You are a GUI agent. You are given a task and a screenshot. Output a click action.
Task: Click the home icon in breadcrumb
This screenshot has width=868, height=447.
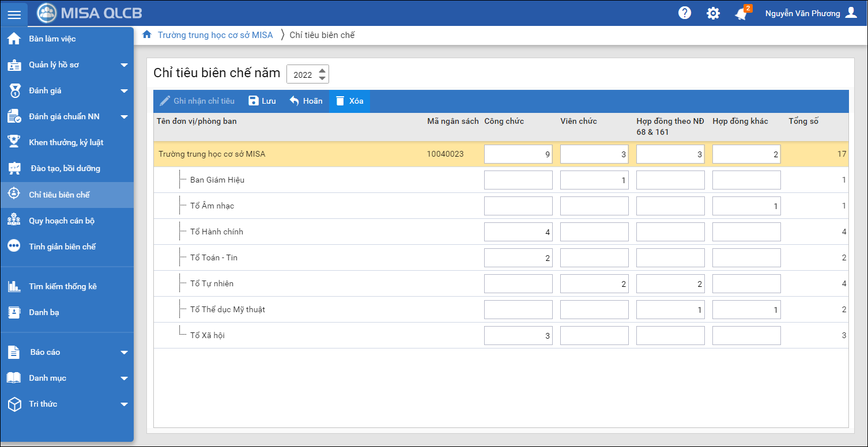(x=147, y=35)
